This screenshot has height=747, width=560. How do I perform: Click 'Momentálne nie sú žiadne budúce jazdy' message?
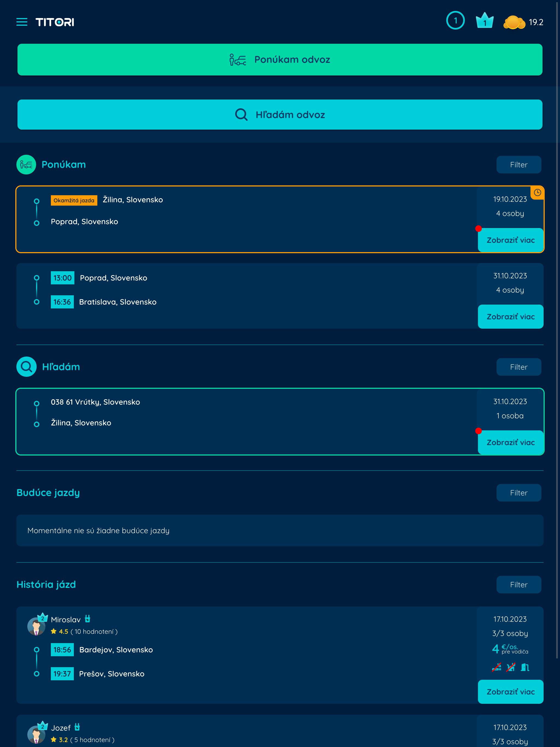tap(98, 530)
